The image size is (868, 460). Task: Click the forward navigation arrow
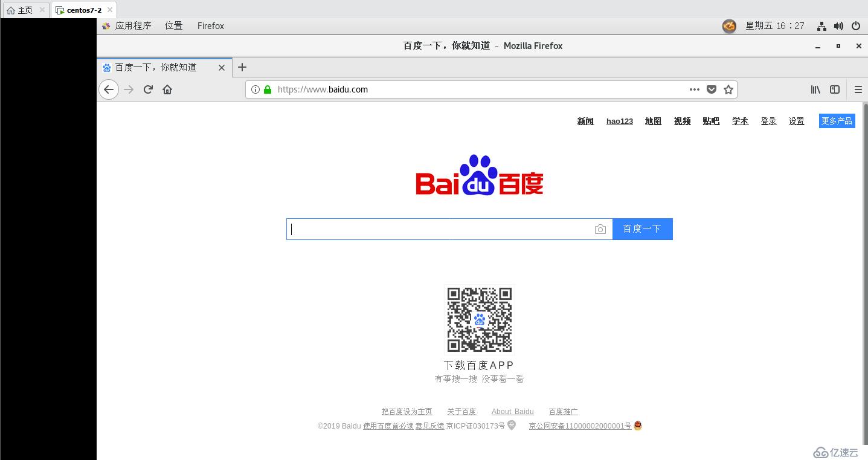pyautogui.click(x=129, y=89)
